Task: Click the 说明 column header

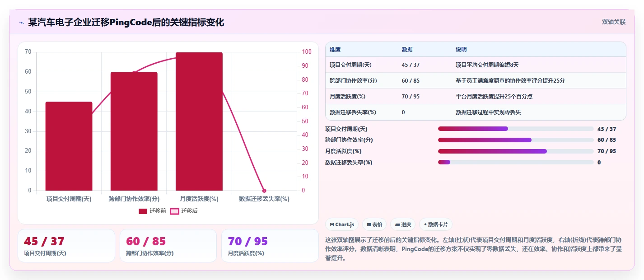Action: 461,49
